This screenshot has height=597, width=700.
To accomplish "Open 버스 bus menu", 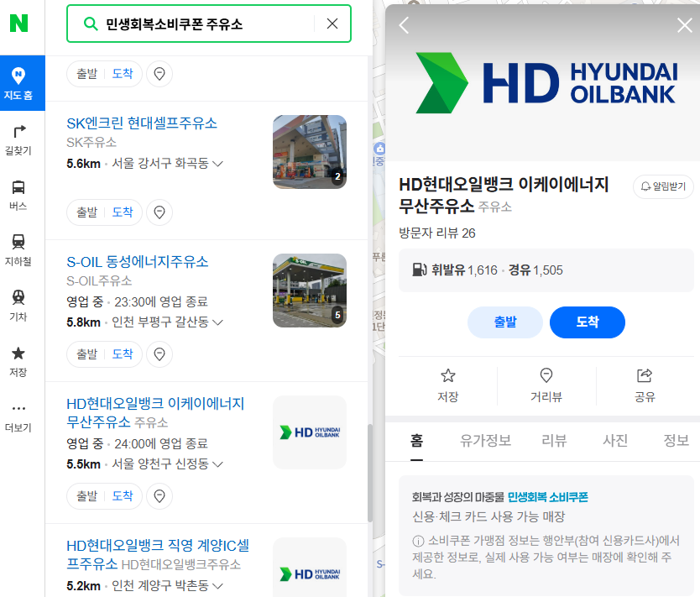I will click(18, 195).
